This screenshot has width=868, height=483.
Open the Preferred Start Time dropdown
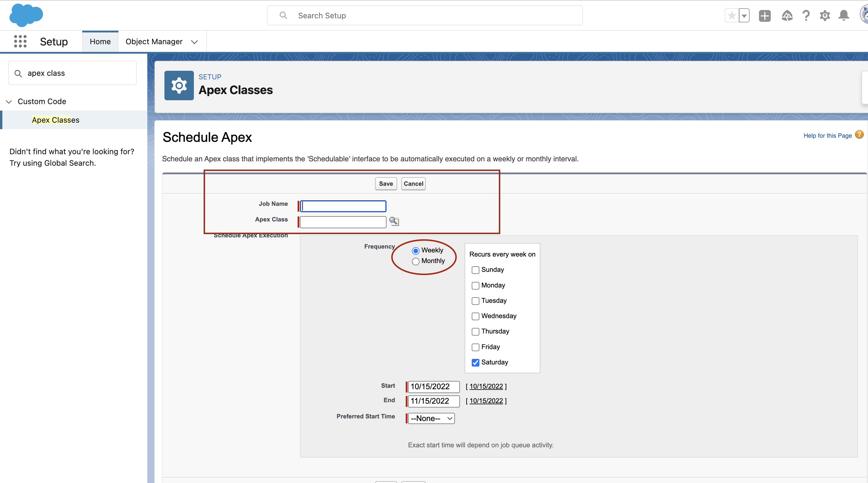pos(430,418)
